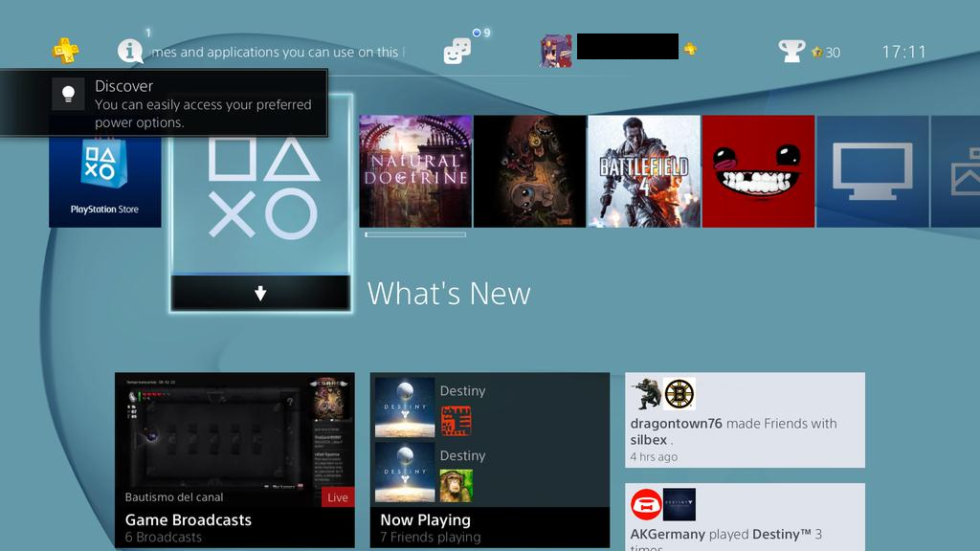Launch The Binding of Isaac tile

pyautogui.click(x=530, y=171)
